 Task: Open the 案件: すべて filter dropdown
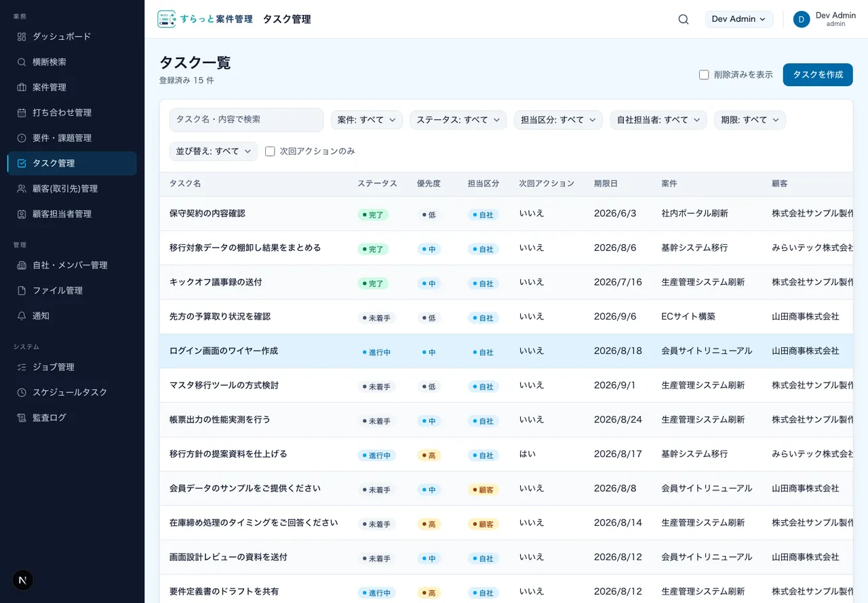pos(366,120)
